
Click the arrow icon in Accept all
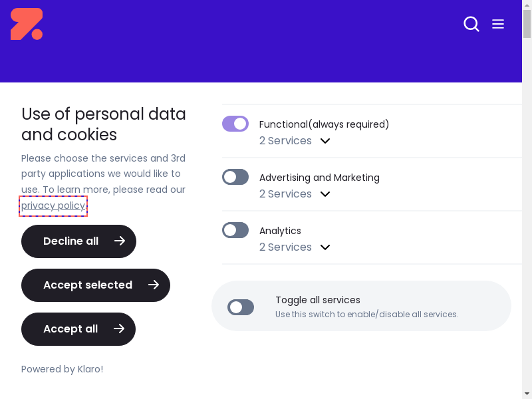(119, 329)
